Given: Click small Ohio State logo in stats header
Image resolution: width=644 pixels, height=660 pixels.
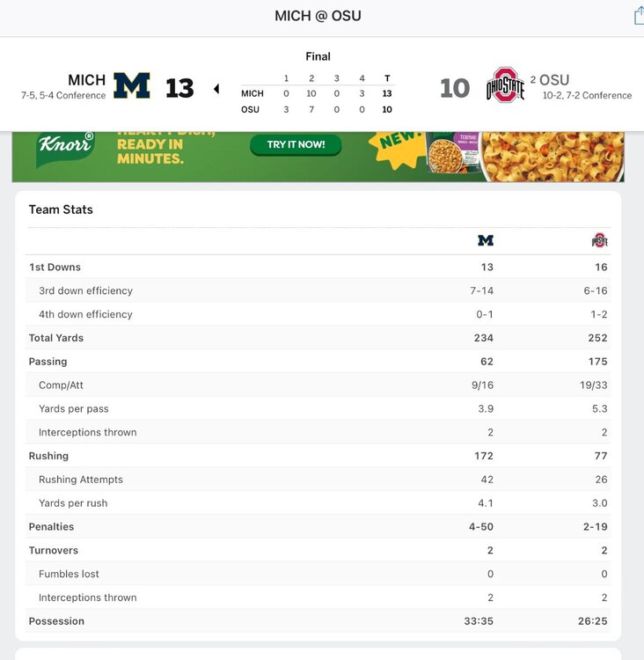Looking at the screenshot, I should click(x=599, y=240).
